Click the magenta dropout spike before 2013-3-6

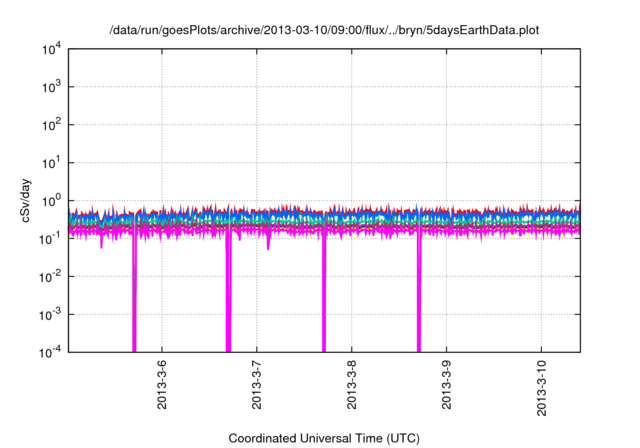click(x=134, y=292)
